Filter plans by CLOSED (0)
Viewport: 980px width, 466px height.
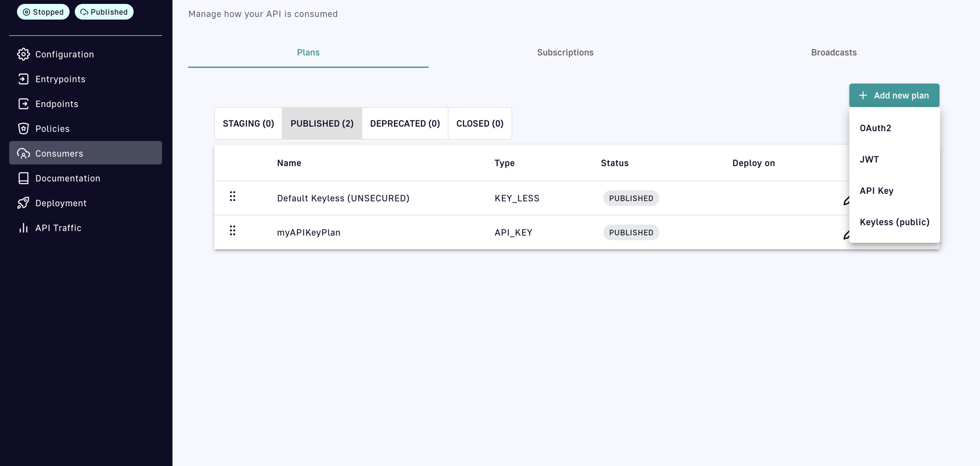pyautogui.click(x=480, y=123)
